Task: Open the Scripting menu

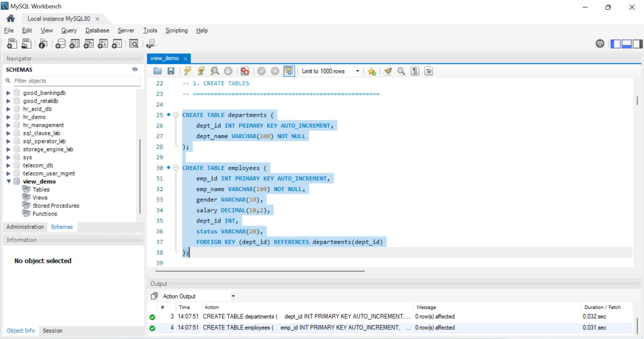Action: 177,30
